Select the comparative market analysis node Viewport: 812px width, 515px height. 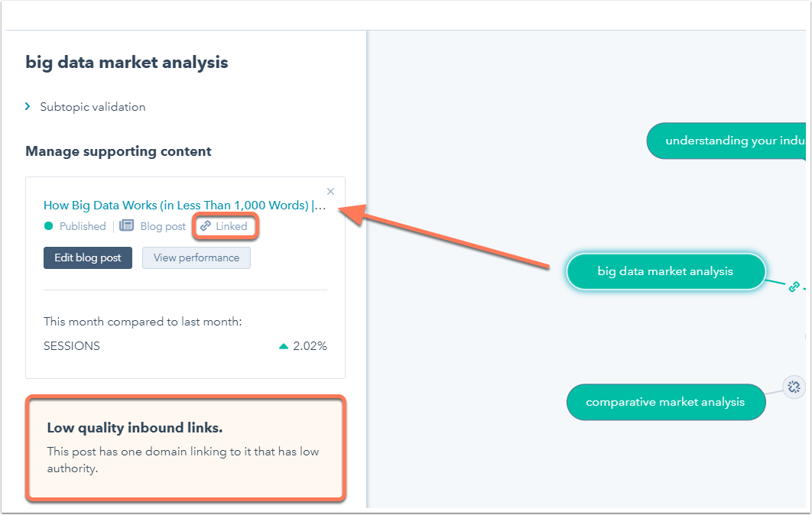[x=666, y=402]
